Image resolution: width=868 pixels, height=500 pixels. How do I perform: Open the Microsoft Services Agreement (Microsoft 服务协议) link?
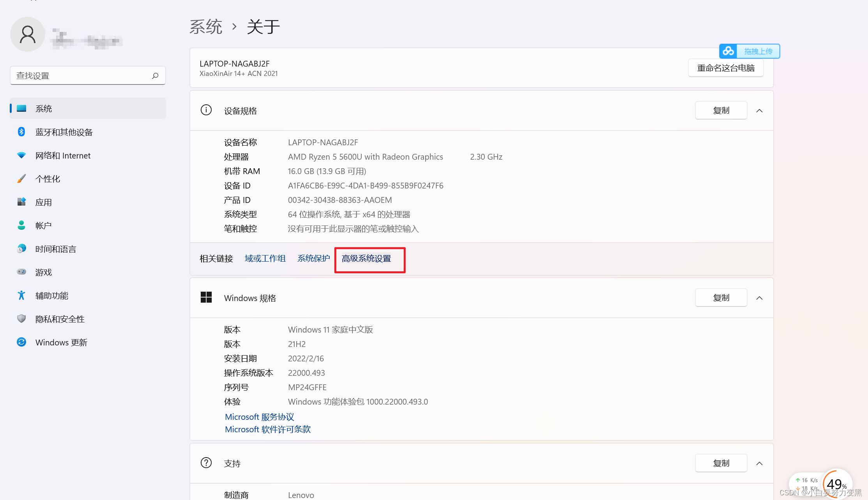click(x=259, y=417)
